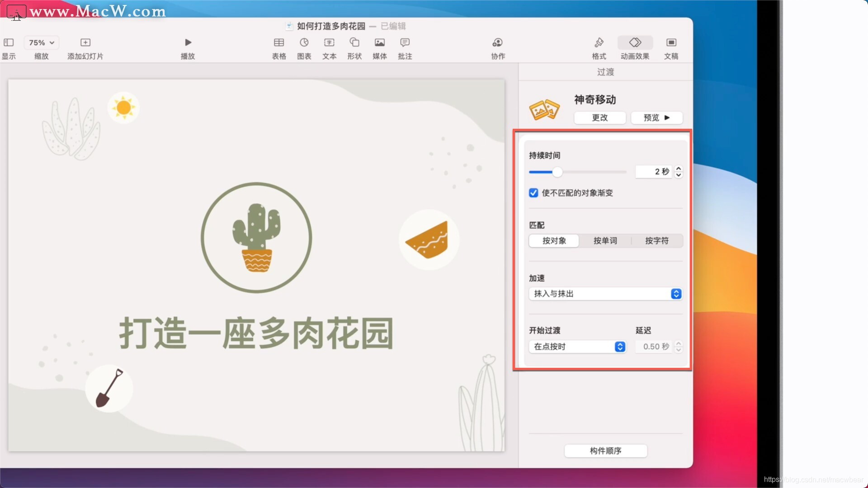
Task: Open the Table insert icon
Action: [x=279, y=42]
